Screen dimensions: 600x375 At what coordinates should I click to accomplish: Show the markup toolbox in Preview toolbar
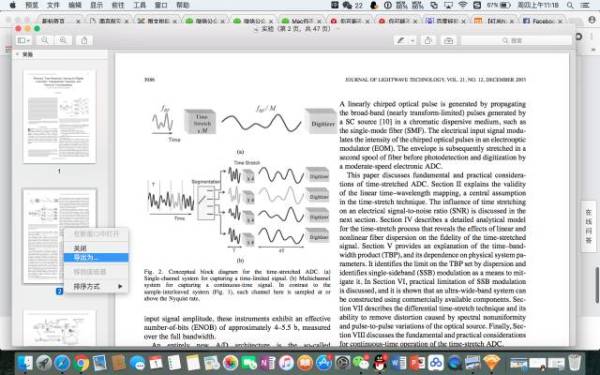448,40
